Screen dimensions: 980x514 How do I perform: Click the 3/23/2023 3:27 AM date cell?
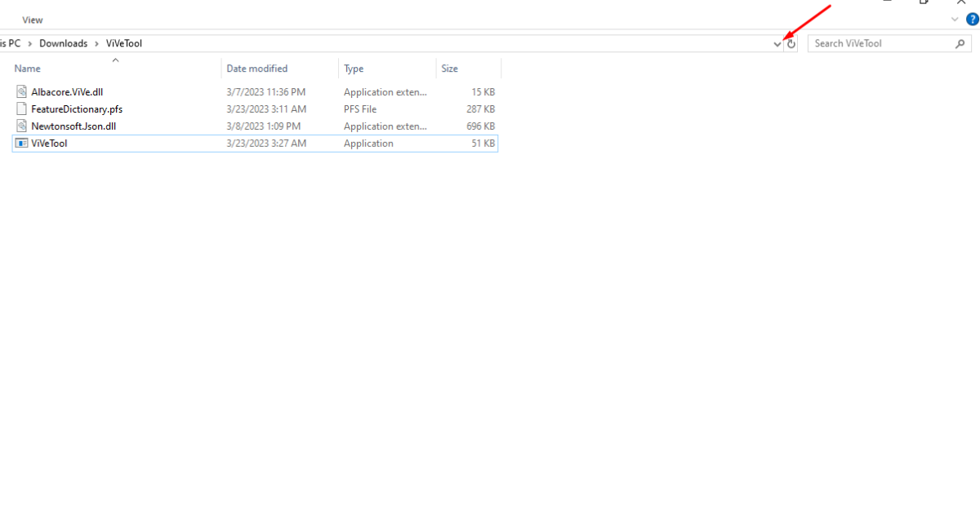[266, 143]
